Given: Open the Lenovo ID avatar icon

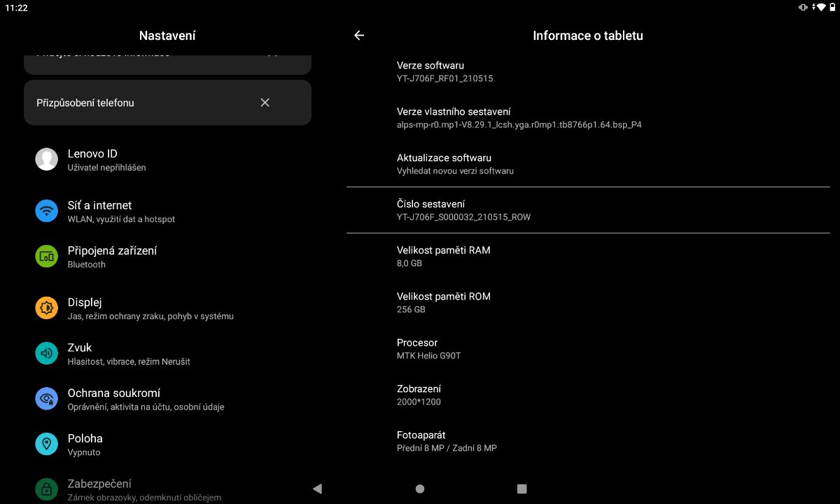Looking at the screenshot, I should 47,160.
